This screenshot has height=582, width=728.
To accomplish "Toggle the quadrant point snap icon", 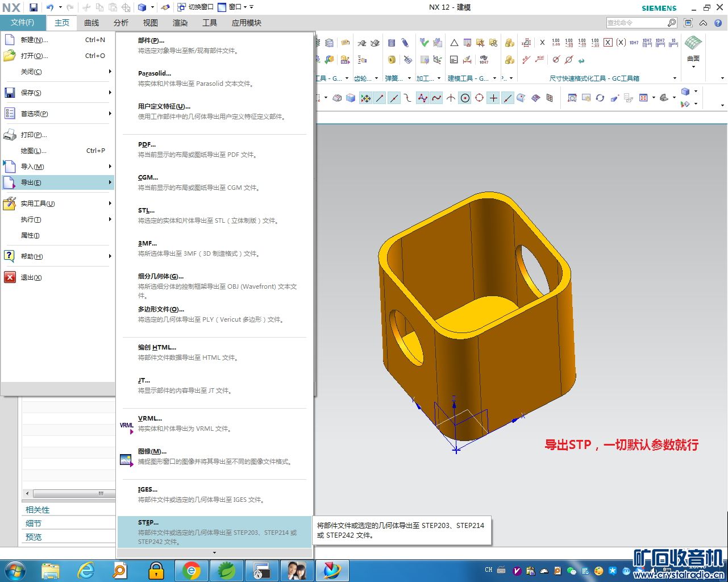I will point(479,98).
